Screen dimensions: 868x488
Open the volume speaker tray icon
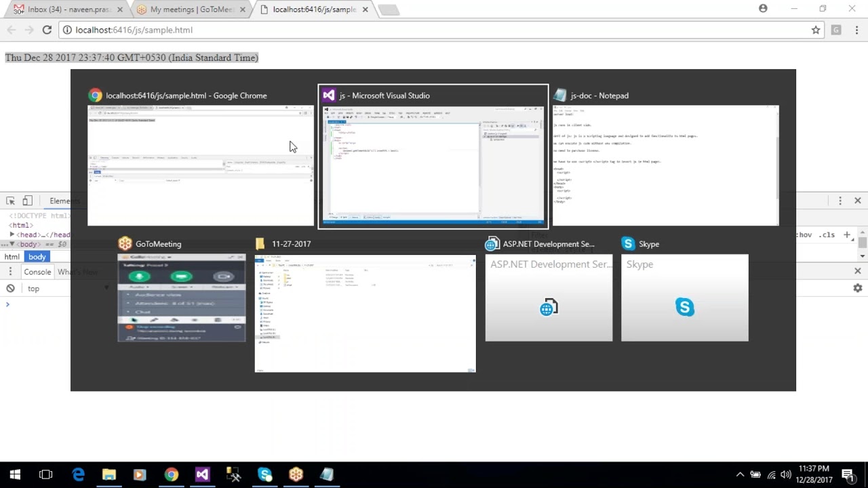[x=786, y=474]
